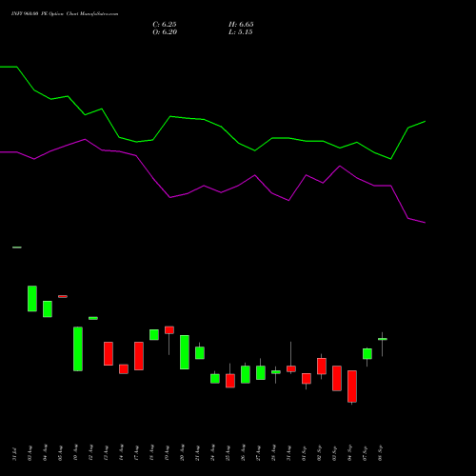Image resolution: width=476 pixels, height=476 pixels.
Task: Select the red candle above 17 Aug
Action: (139, 356)
